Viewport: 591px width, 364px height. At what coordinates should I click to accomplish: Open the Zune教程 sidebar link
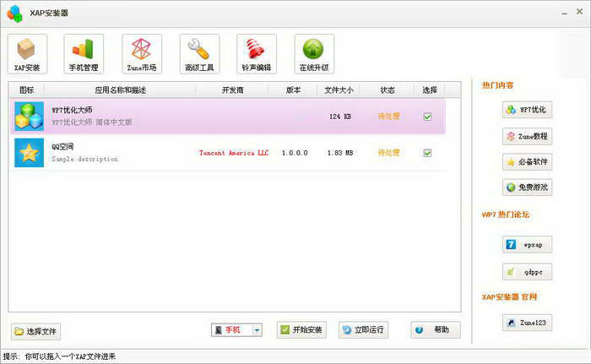pos(528,136)
